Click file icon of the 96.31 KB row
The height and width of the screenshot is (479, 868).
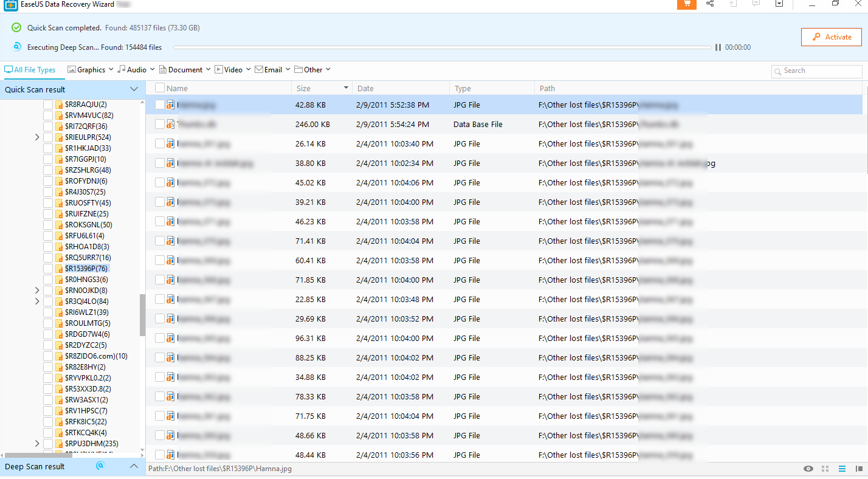171,338
